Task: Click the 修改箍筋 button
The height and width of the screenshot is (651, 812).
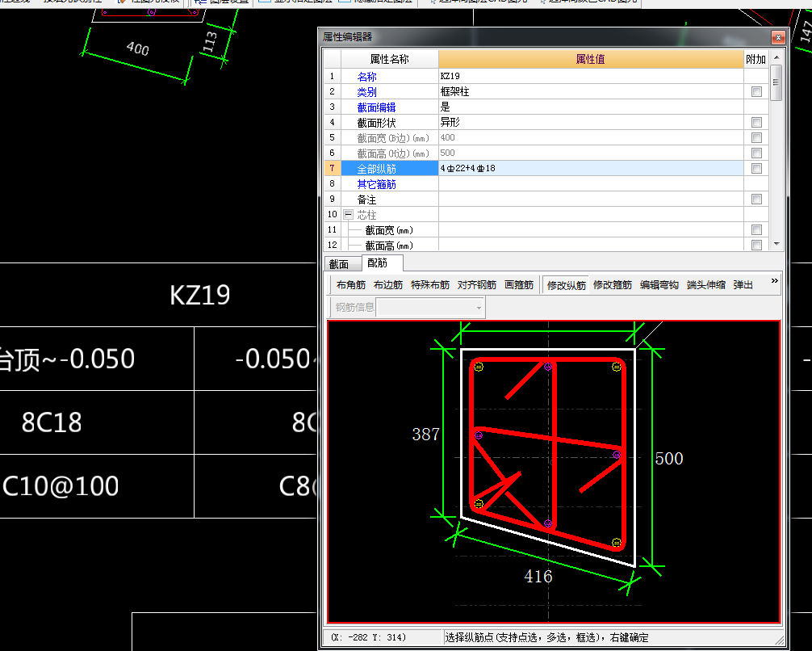Action: tap(612, 284)
